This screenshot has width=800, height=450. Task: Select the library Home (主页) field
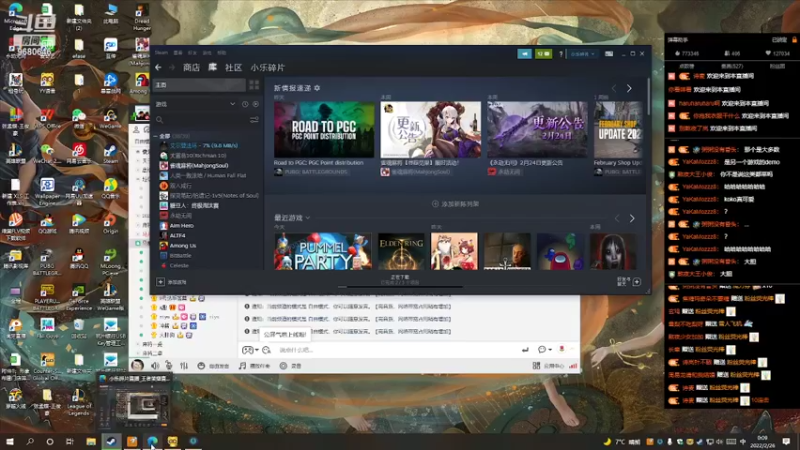(x=199, y=85)
